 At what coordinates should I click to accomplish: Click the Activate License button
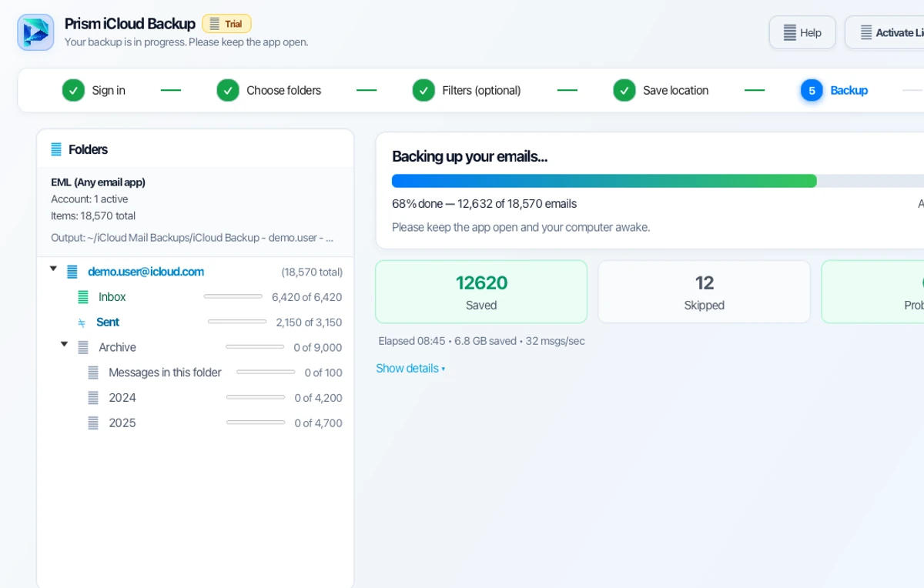point(885,32)
